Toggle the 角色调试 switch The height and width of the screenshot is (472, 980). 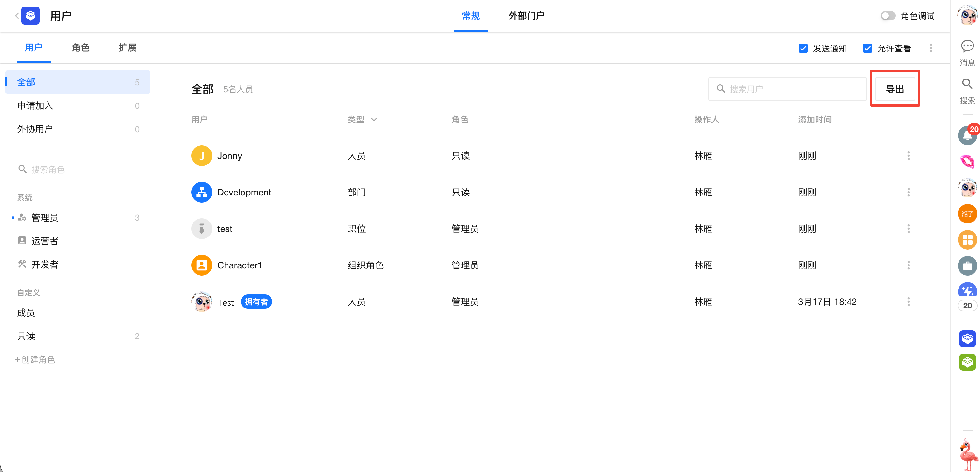(x=888, y=16)
